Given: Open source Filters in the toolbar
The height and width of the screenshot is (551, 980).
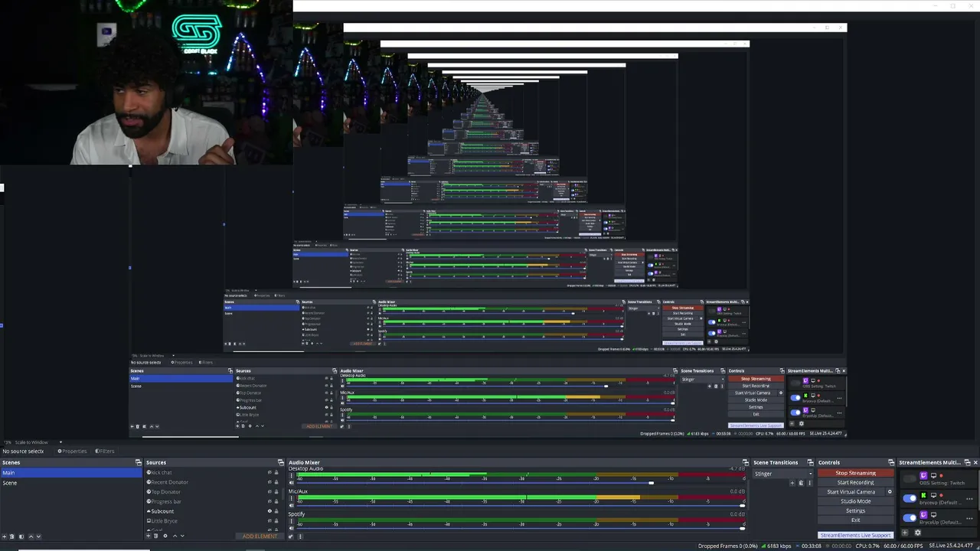Looking at the screenshot, I should pos(104,452).
